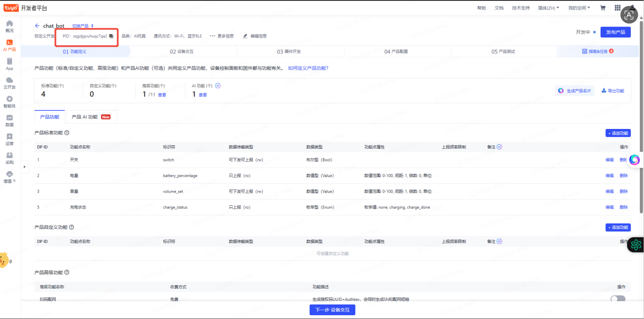Open 云开发 in the sidebar
Viewport: 644px width, 319px height.
click(x=9, y=83)
